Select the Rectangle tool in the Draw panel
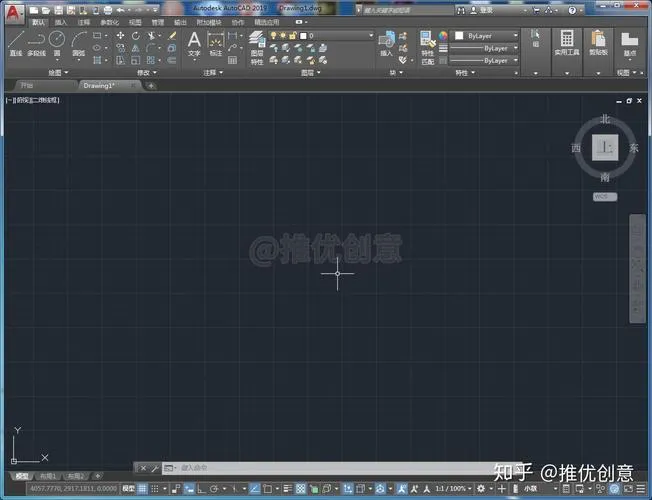This screenshot has height=500, width=652. point(97,36)
